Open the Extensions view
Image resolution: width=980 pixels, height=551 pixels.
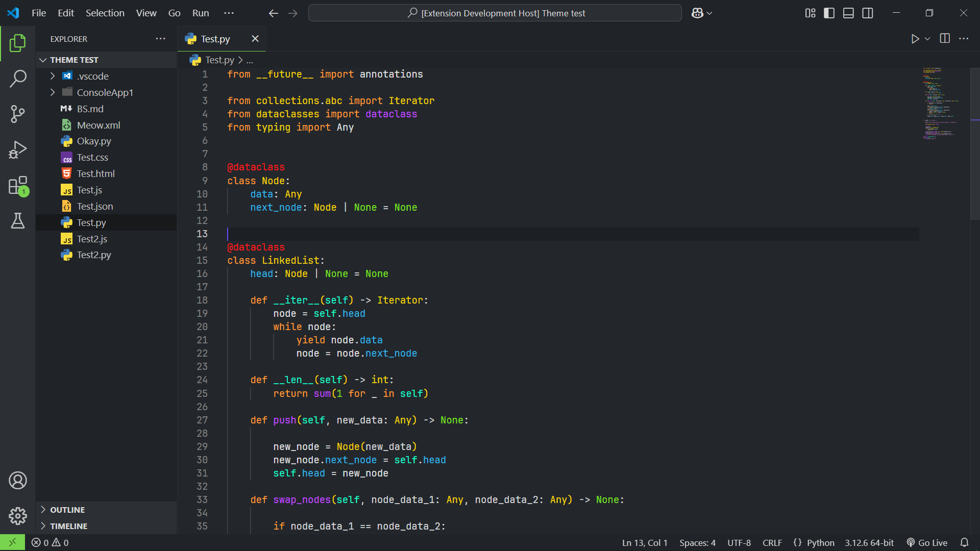tap(18, 186)
